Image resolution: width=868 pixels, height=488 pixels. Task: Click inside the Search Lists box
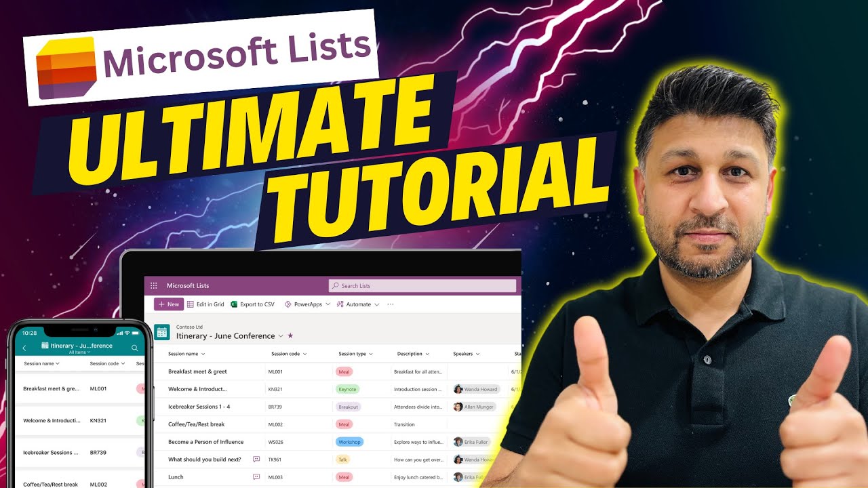[x=421, y=286]
